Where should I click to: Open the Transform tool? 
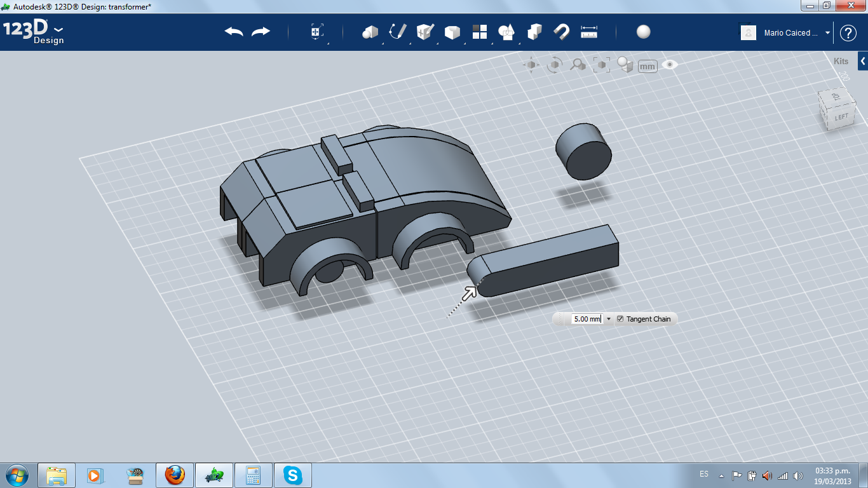coord(317,32)
